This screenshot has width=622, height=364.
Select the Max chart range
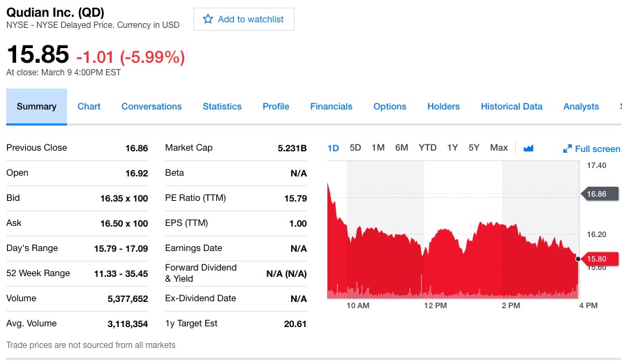499,148
